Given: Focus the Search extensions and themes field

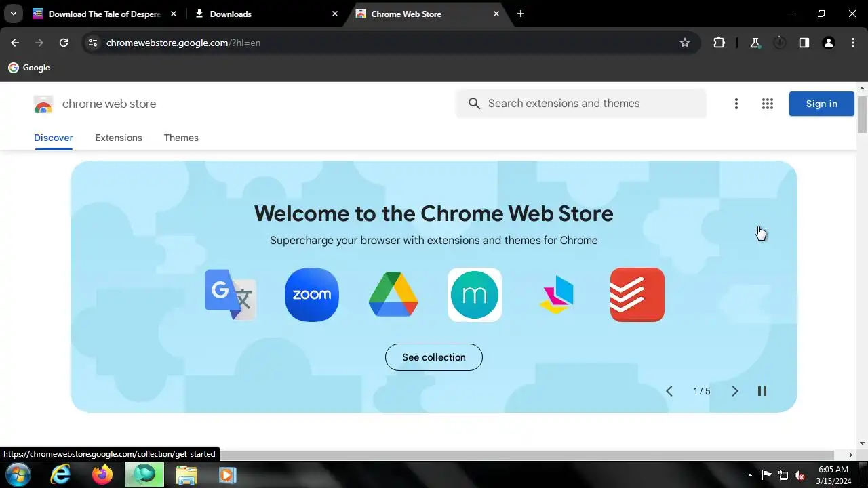Looking at the screenshot, I should point(581,104).
